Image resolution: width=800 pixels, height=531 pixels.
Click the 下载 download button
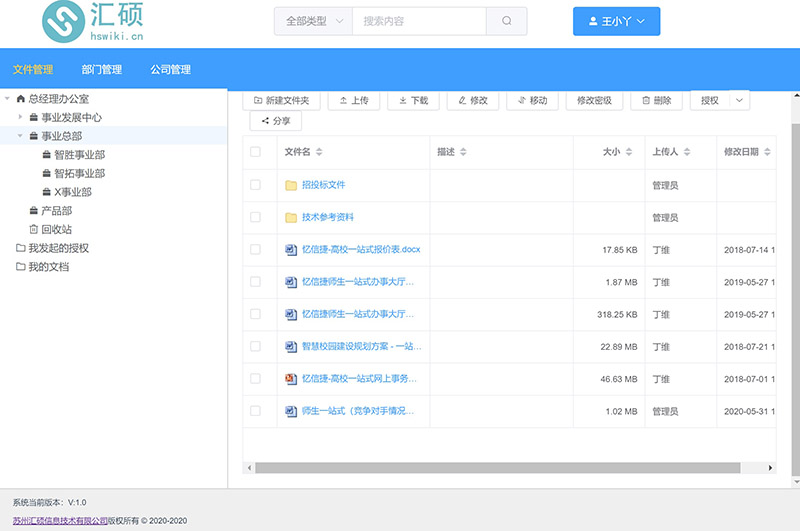pyautogui.click(x=413, y=100)
